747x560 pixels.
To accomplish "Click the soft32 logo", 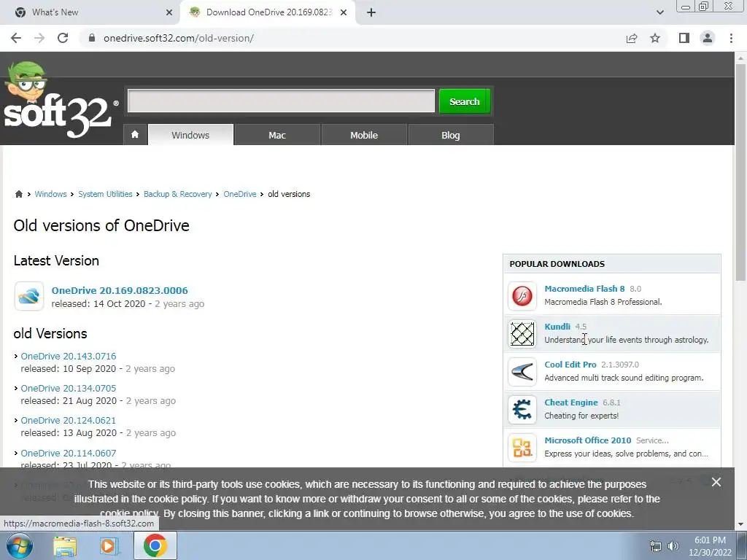I will click(61, 101).
